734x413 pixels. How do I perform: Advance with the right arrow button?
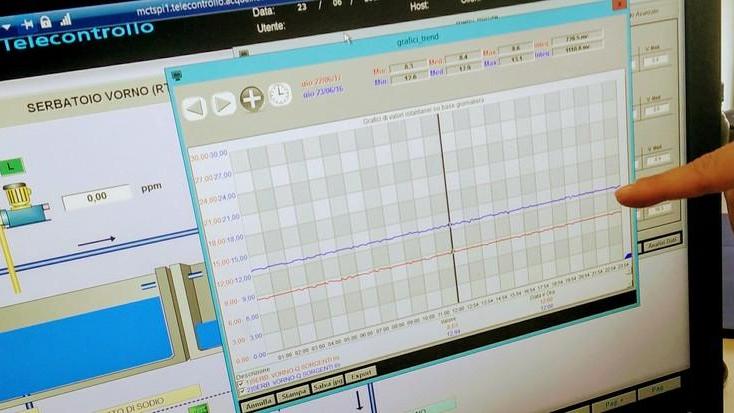tap(223, 103)
